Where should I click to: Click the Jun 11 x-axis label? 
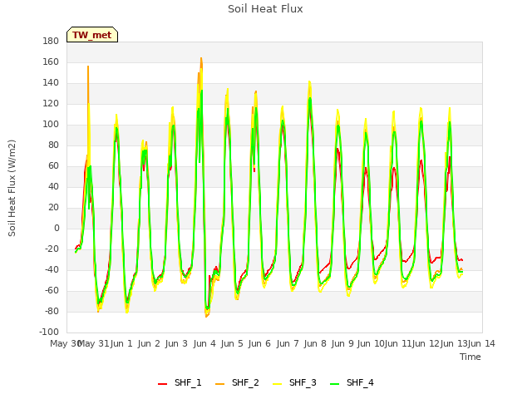398,343
